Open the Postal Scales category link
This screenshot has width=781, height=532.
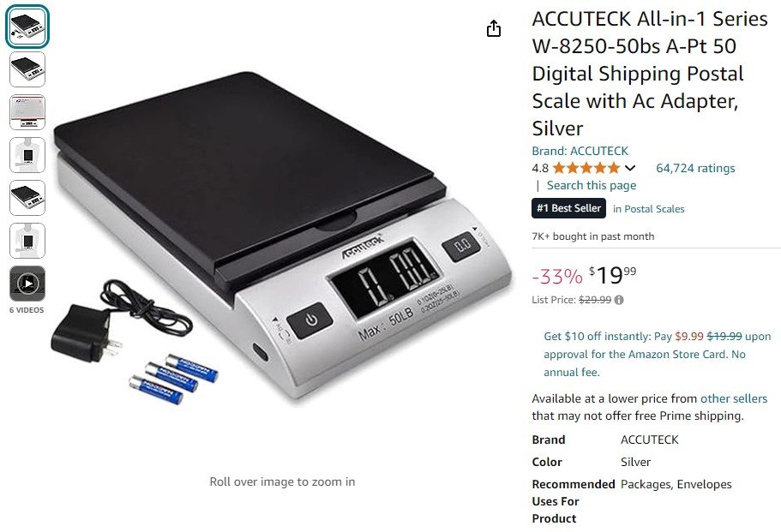[x=648, y=209]
